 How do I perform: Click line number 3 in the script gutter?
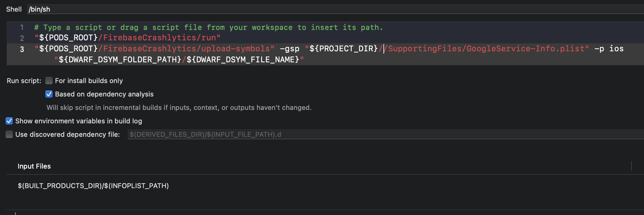tap(22, 49)
